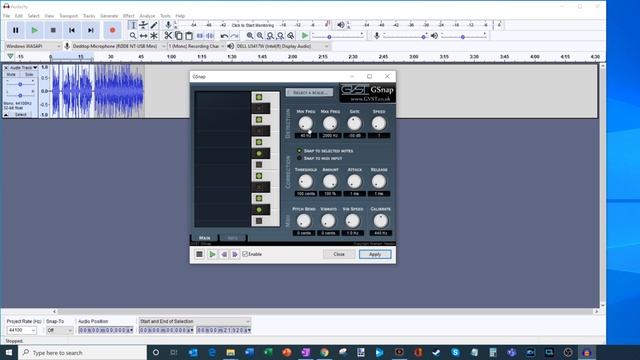The width and height of the screenshot is (640, 360).
Task: Open the Desktop Microphone device dropdown
Action: pyautogui.click(x=119, y=46)
